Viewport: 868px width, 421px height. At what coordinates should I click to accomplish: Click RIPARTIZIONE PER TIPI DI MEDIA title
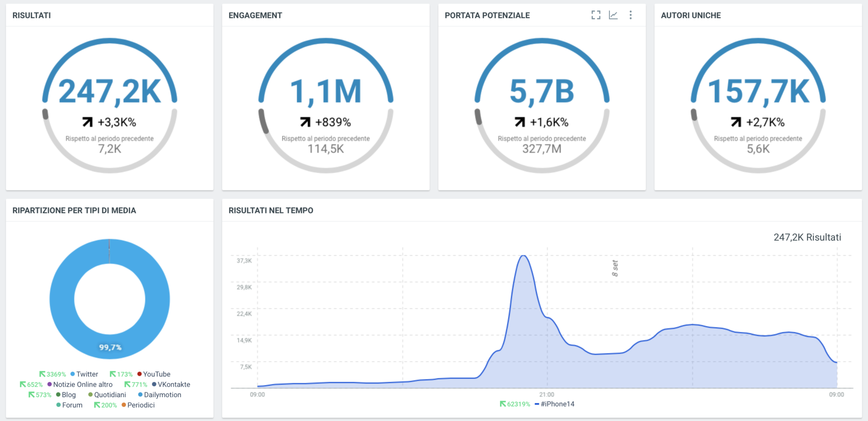point(74,210)
